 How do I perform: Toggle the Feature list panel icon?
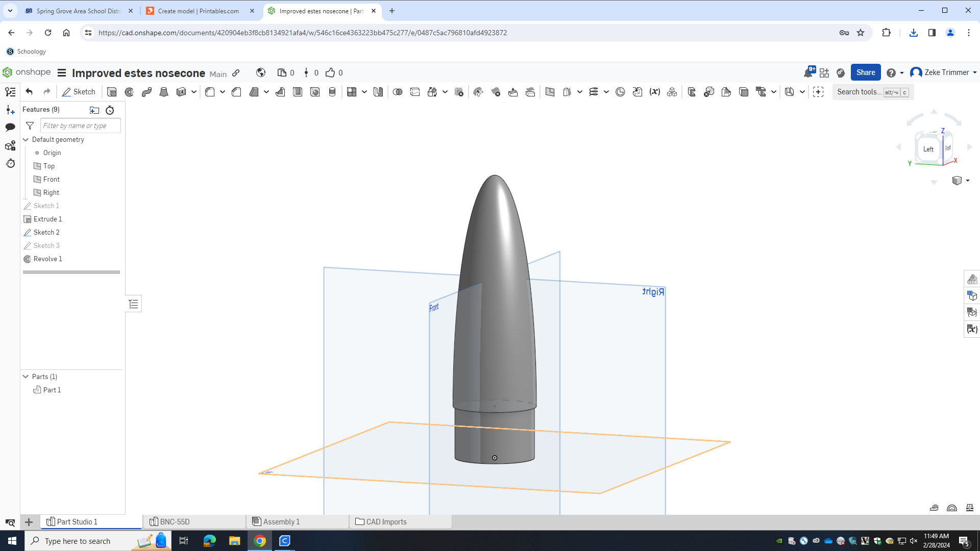10,92
